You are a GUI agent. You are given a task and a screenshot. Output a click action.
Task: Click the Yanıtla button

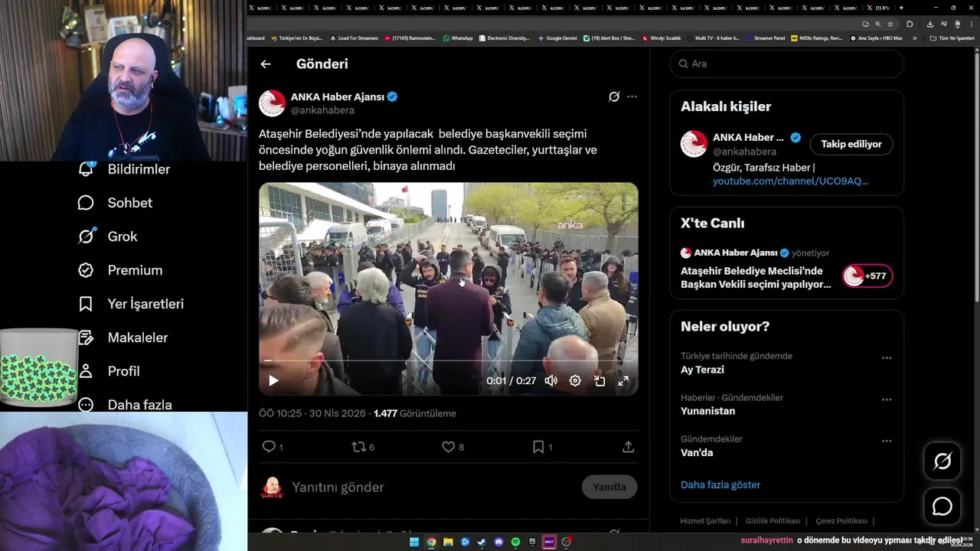pos(609,487)
